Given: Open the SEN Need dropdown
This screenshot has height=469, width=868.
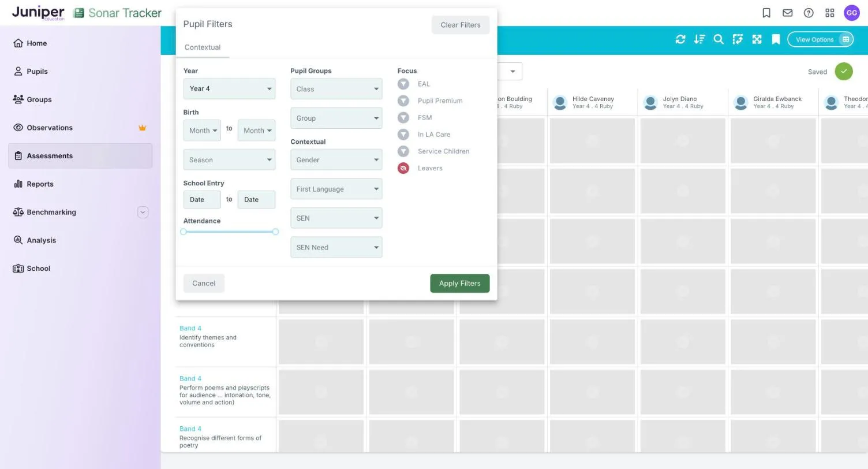Looking at the screenshot, I should click(x=336, y=247).
